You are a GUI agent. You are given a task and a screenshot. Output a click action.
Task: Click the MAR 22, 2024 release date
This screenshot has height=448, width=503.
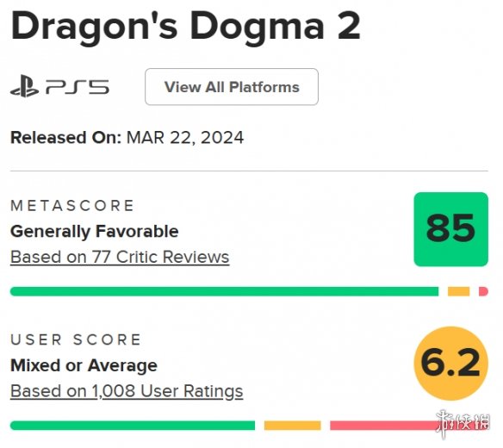click(x=185, y=138)
